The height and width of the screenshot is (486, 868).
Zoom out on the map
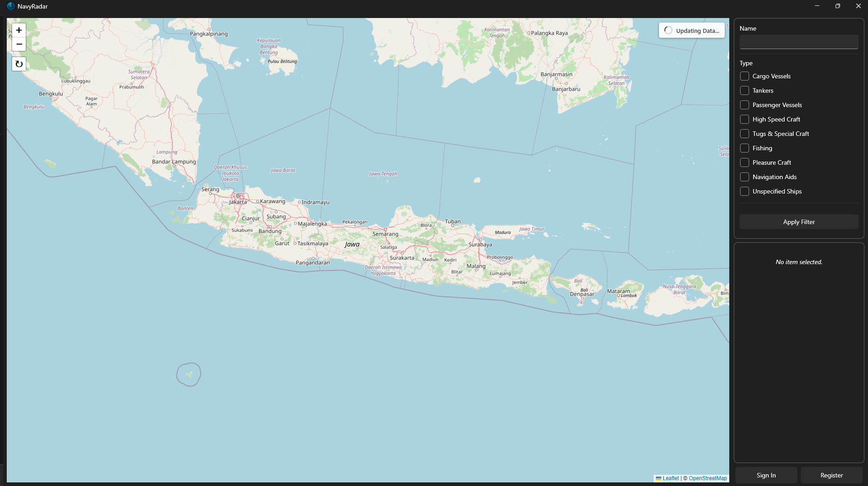click(19, 44)
